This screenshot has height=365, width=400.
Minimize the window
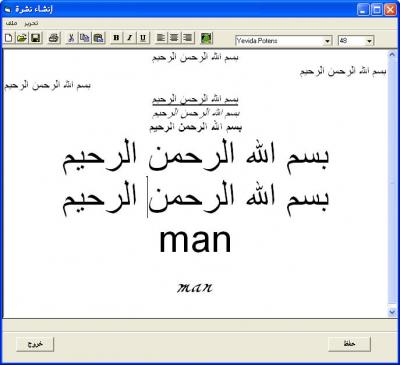pyautogui.click(x=363, y=10)
